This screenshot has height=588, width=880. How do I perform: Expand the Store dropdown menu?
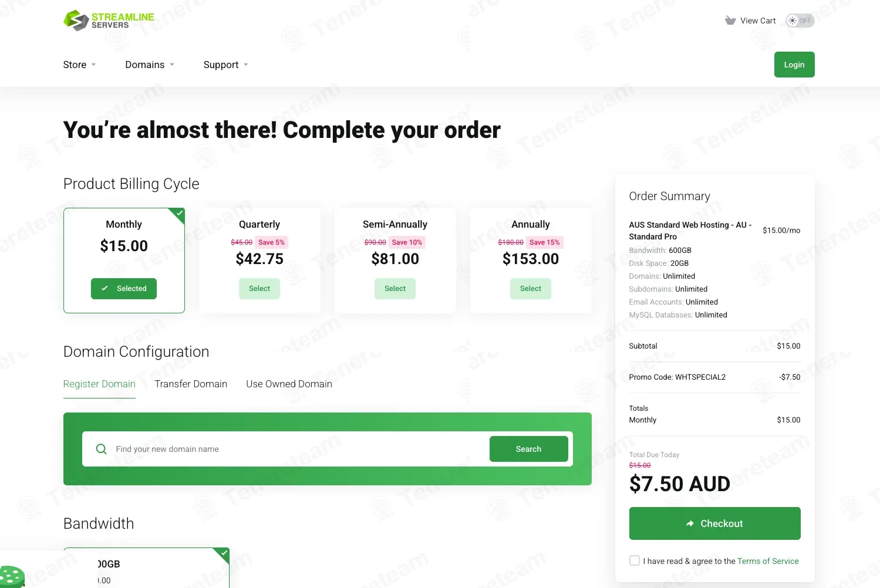click(79, 65)
